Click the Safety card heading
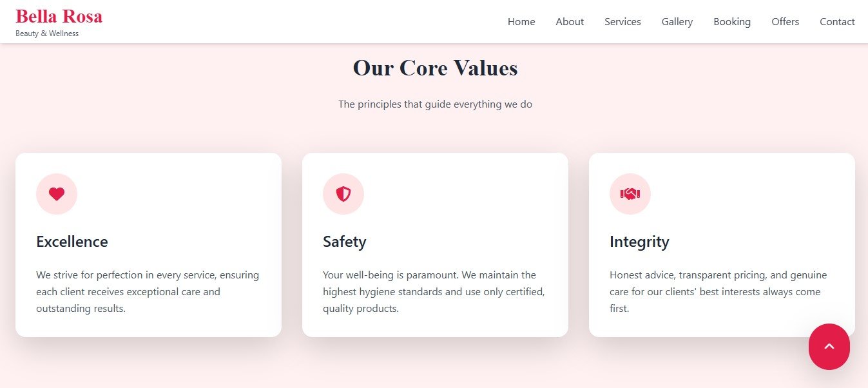The height and width of the screenshot is (388, 868). click(x=344, y=242)
